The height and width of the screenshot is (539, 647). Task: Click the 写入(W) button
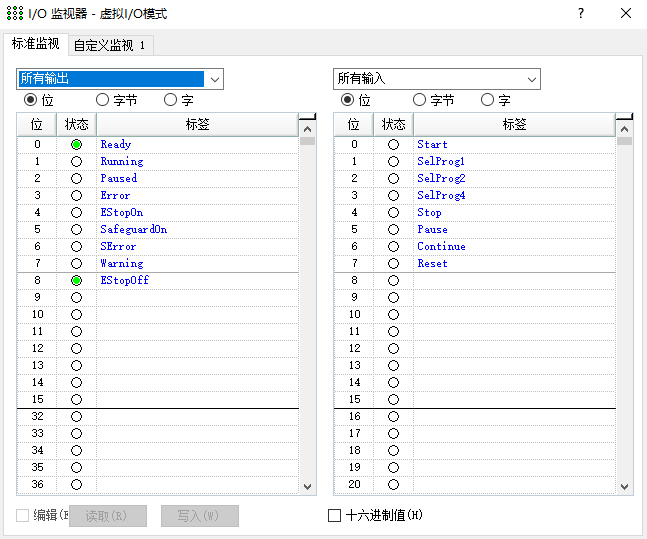(x=200, y=516)
